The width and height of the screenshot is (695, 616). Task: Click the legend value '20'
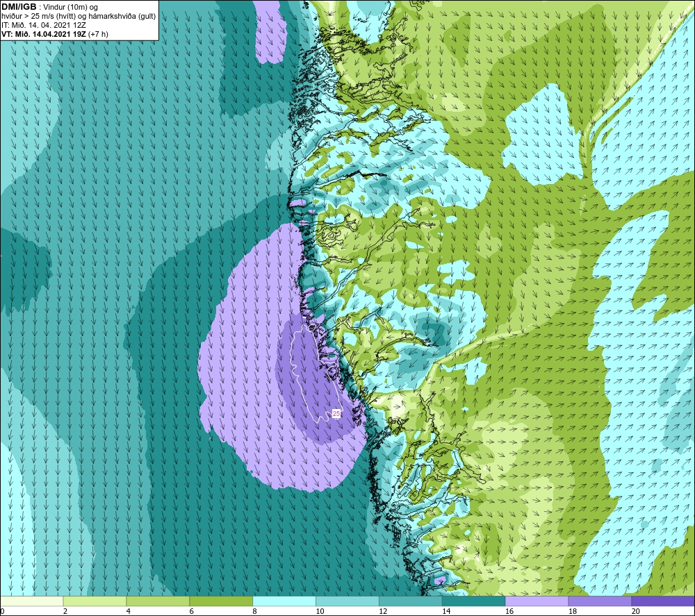tap(636, 611)
